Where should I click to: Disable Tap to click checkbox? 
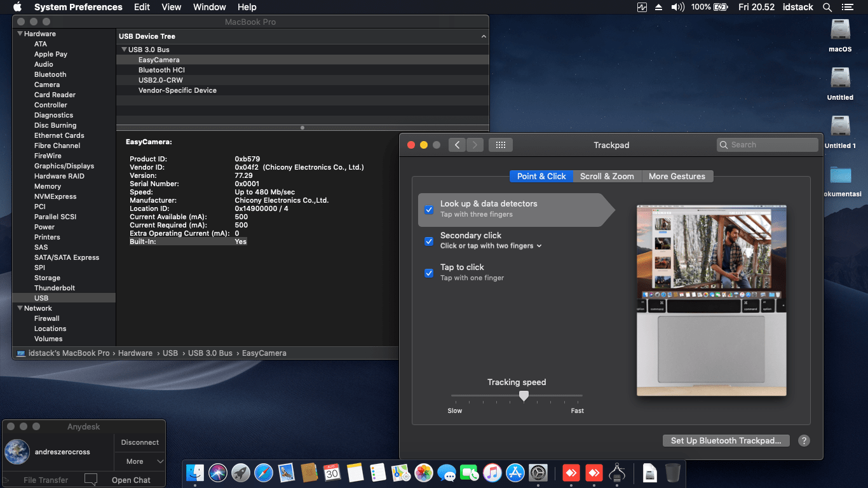point(429,273)
